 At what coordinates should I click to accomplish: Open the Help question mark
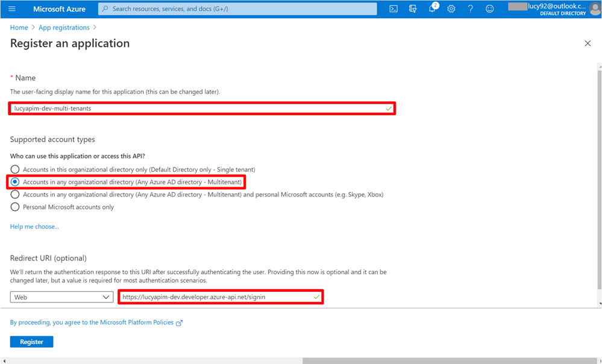(x=470, y=8)
